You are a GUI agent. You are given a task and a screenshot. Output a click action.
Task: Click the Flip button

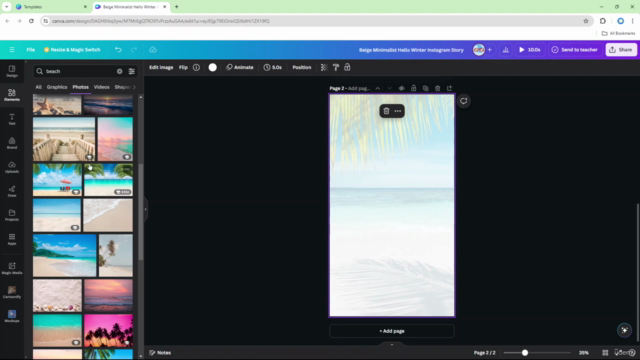(183, 67)
